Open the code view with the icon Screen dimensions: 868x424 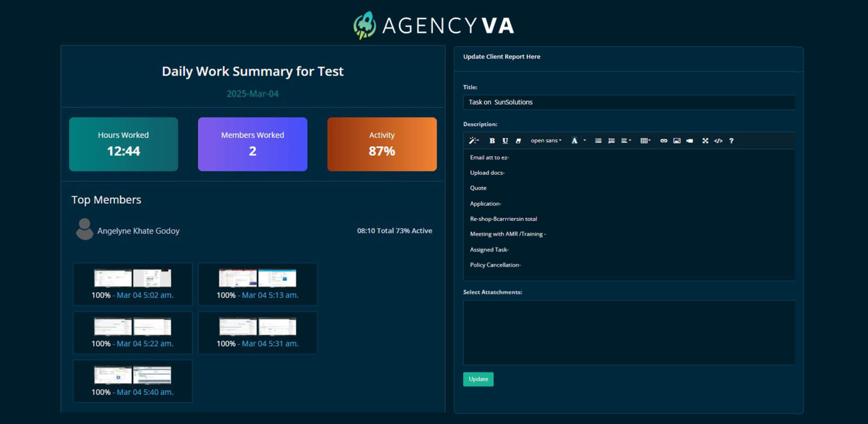[718, 141]
